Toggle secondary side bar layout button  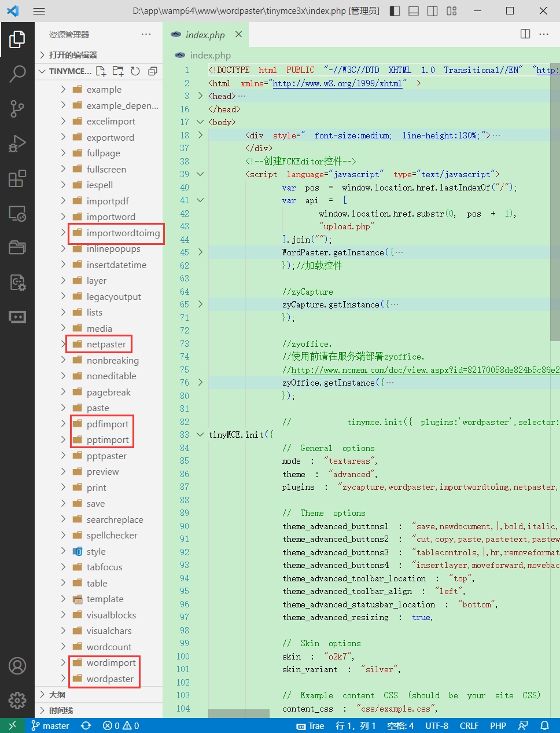pyautogui.click(x=432, y=11)
